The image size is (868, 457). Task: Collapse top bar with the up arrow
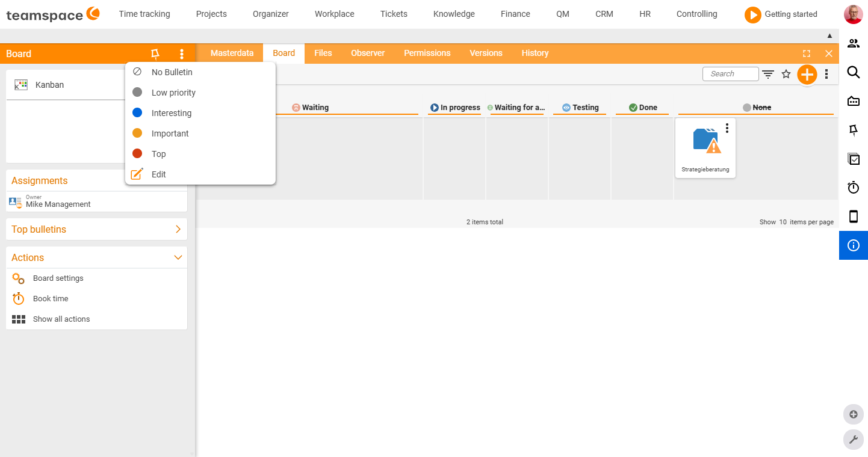[830, 35]
